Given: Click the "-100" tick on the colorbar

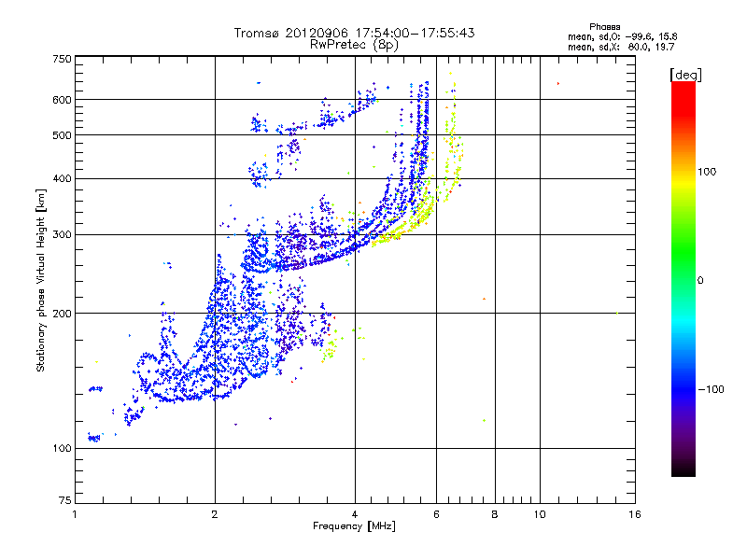Looking at the screenshot, I should 712,389.
